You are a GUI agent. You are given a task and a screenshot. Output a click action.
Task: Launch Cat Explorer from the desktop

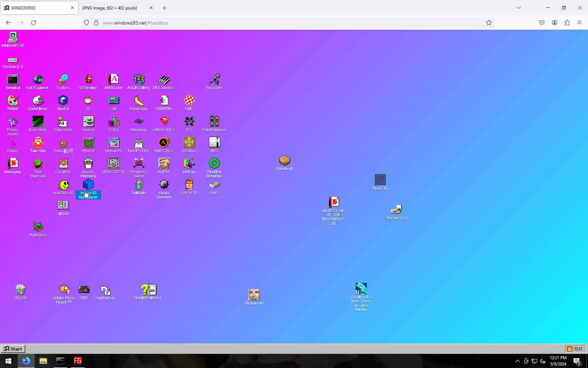38,82
